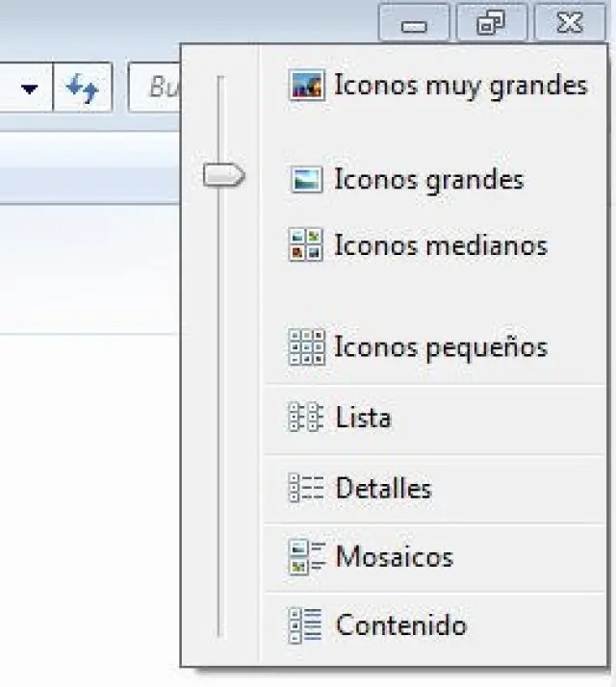Viewport: 616px width, 687px height.
Task: Click the view size slider handle
Action: click(x=224, y=175)
